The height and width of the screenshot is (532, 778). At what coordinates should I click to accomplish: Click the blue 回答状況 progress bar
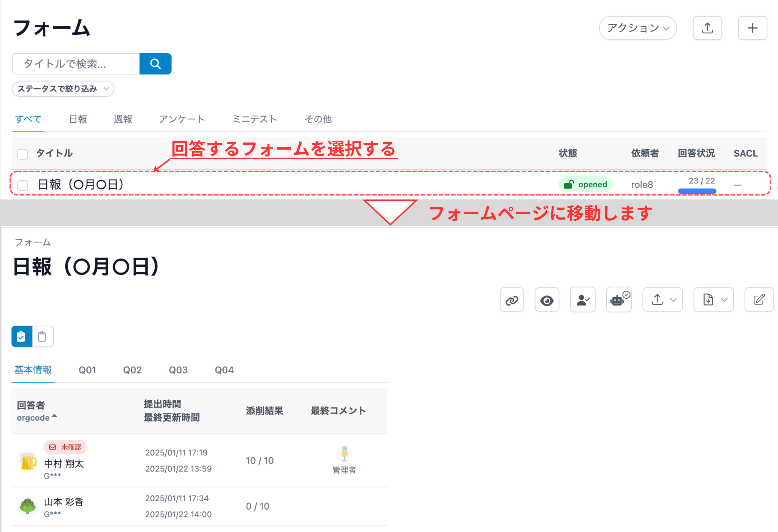pos(697,191)
